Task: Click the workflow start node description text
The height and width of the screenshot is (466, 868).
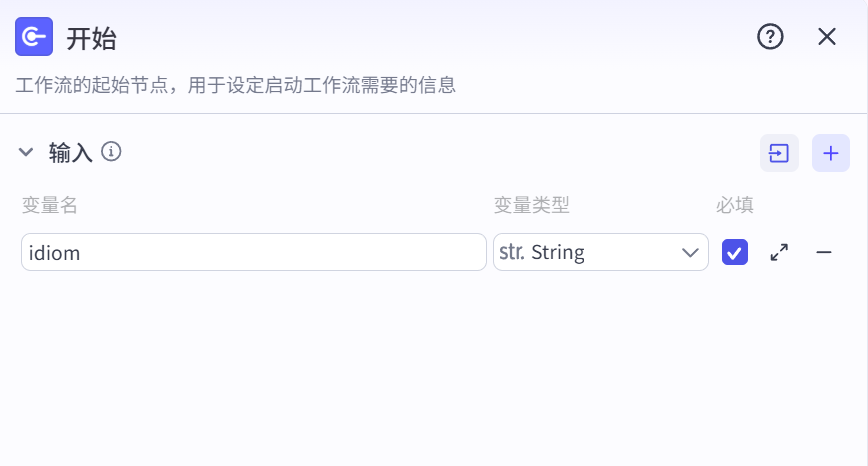Action: 235,85
